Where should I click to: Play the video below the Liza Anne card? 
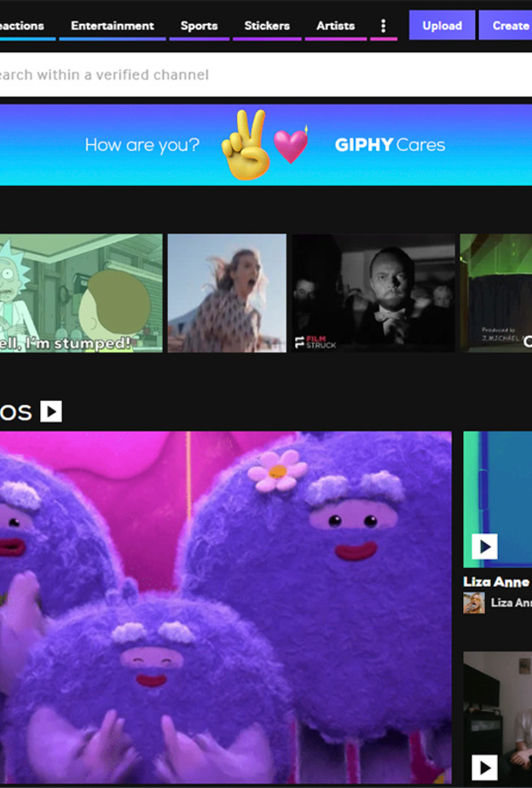tap(497, 719)
